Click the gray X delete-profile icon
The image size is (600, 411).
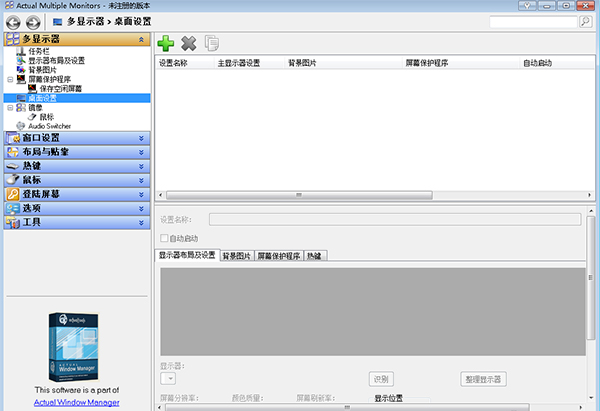(189, 43)
